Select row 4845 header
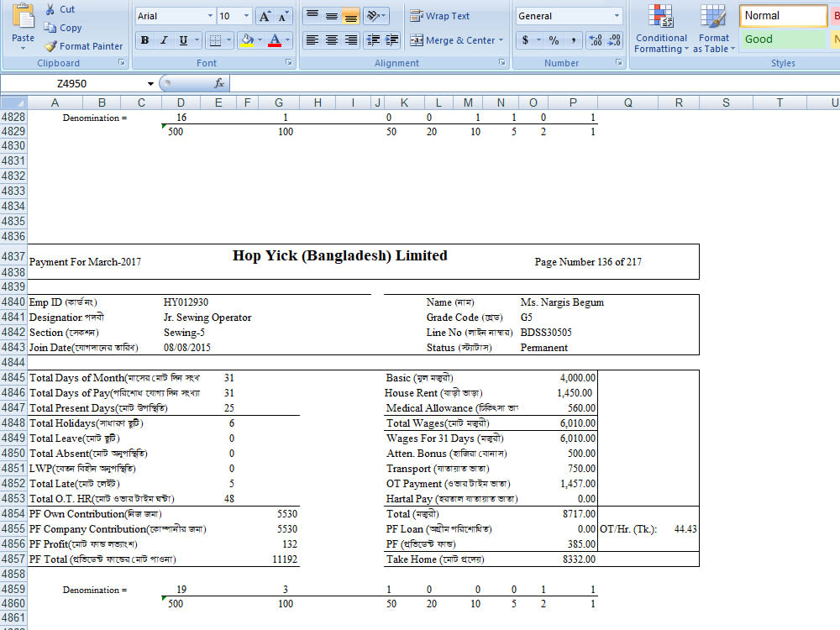 pos(13,378)
